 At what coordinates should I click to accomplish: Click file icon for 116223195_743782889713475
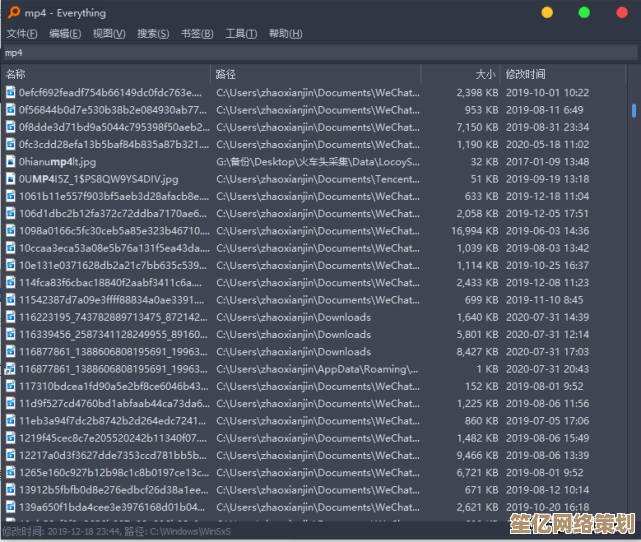(x=11, y=317)
